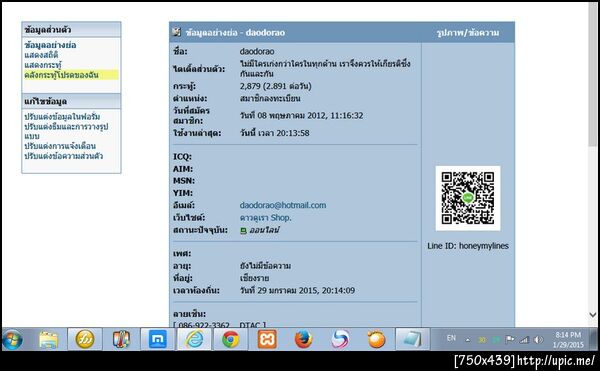Click the MSN: field label
The width and height of the screenshot is (600, 371).
click(x=184, y=181)
